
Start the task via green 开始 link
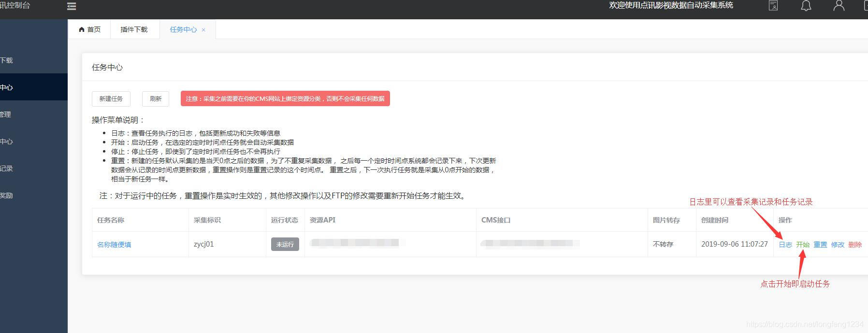802,245
